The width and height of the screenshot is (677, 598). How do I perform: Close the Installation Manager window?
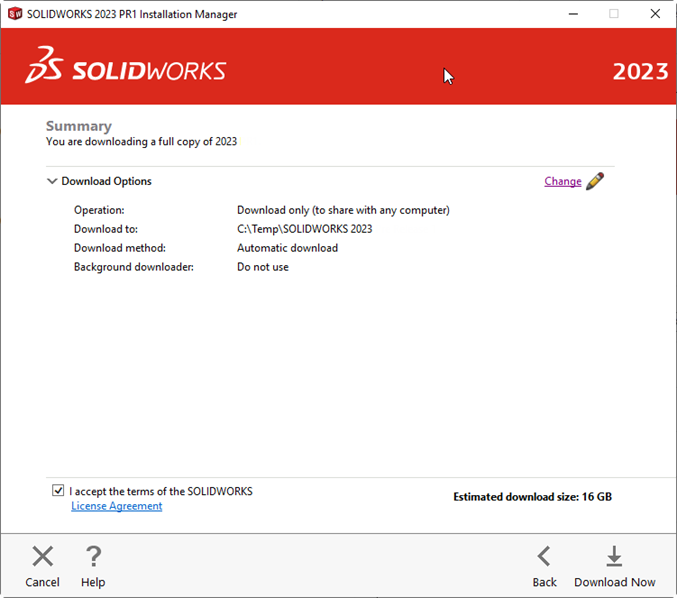655,14
